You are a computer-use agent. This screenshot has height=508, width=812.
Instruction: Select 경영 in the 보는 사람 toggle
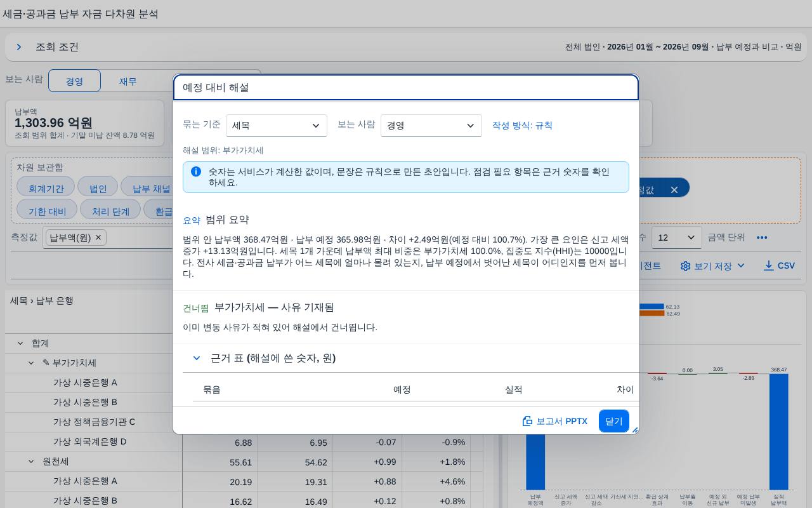[74, 81]
